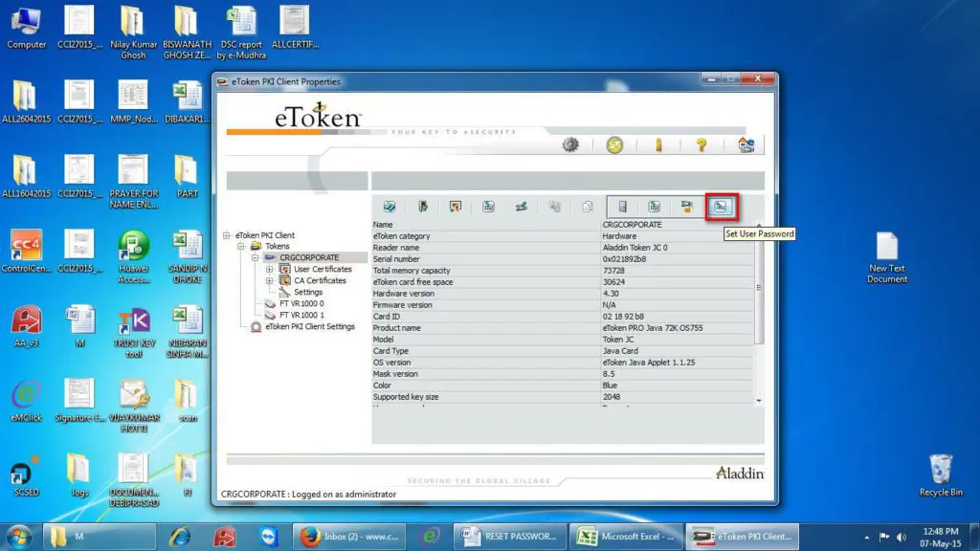Select Settings under CRGCORPORATE token
This screenshot has height=551, width=980.
[307, 293]
